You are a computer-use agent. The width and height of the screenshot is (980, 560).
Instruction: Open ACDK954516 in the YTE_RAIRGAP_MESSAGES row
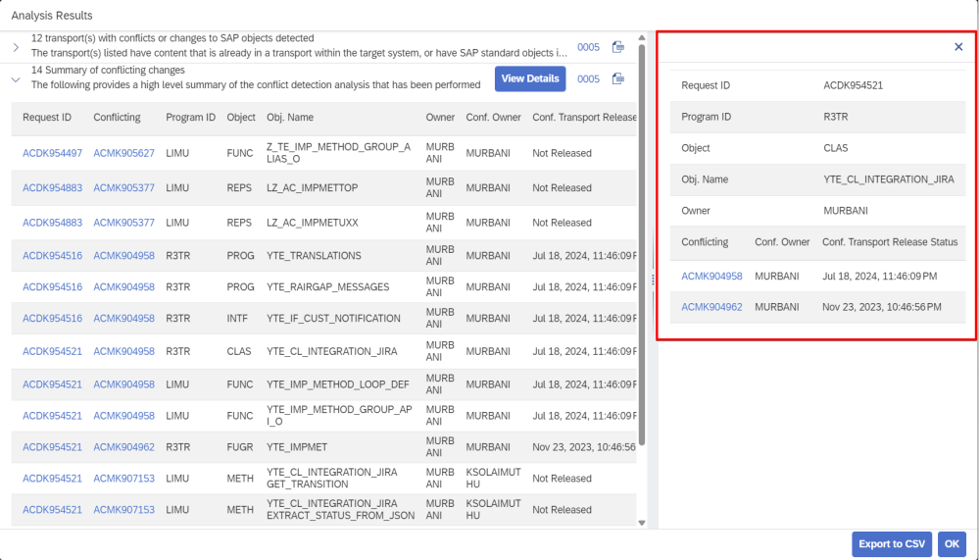click(53, 286)
